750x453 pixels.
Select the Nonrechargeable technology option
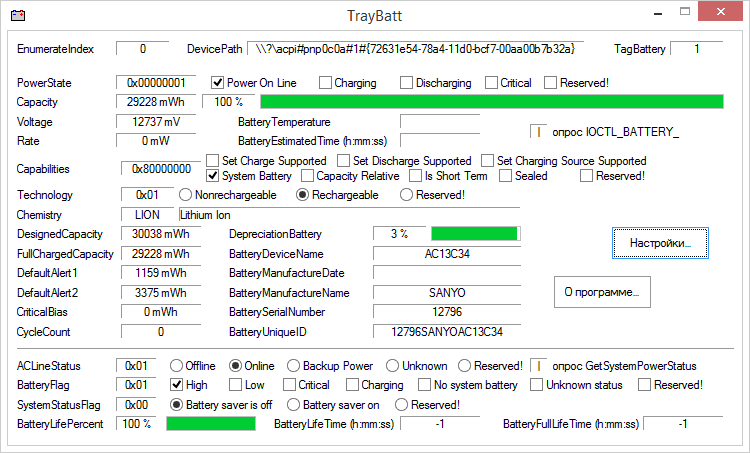(185, 195)
